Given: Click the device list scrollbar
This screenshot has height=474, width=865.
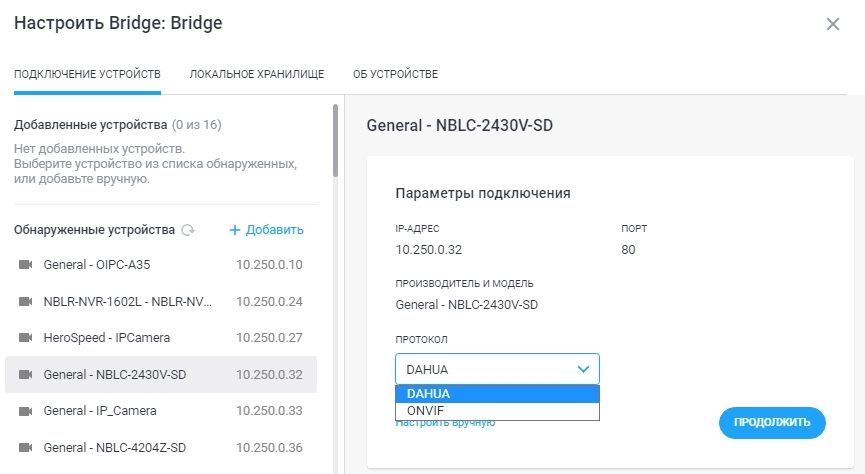Looking at the screenshot, I should pyautogui.click(x=335, y=141).
